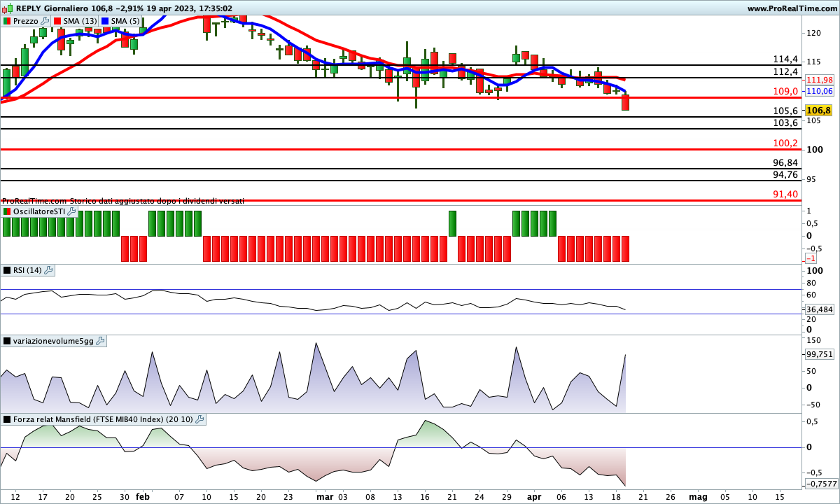Click the feb month label on time axis
This screenshot has width=840, height=504.
click(x=143, y=496)
